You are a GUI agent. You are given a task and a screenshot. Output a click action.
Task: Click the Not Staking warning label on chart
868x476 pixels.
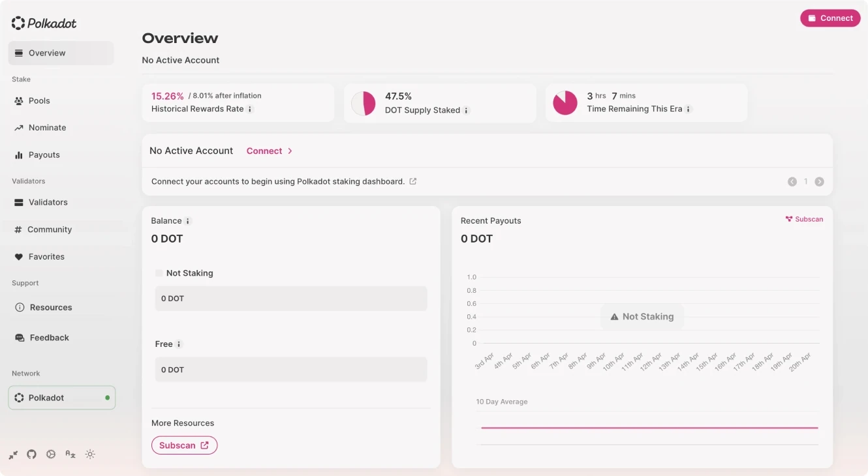[642, 316]
